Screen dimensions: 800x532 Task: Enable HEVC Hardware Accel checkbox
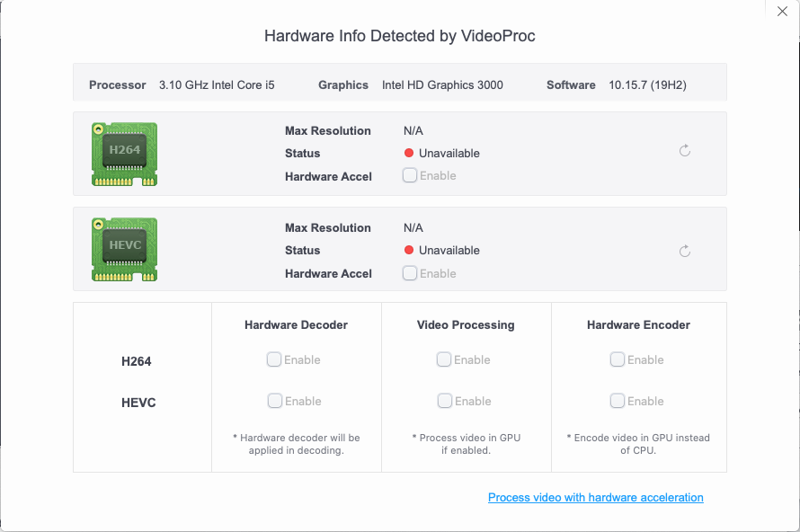click(x=410, y=273)
